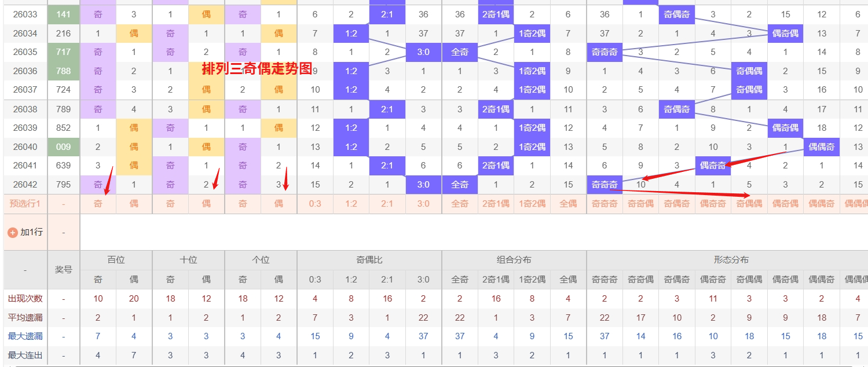This screenshot has width=868, height=367.
Task: Pick 个位 偶 in the 预选行1 row
Action: [x=279, y=204]
